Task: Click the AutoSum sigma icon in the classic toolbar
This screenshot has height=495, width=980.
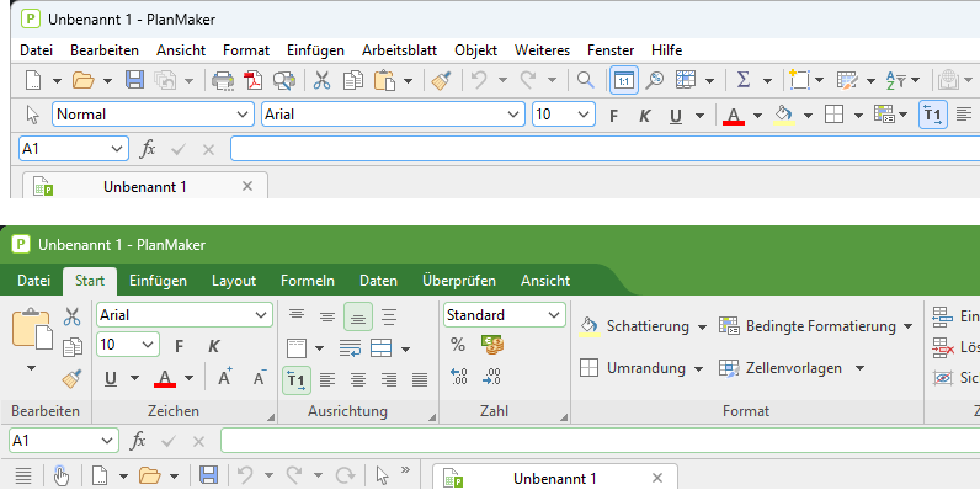Action: (743, 80)
